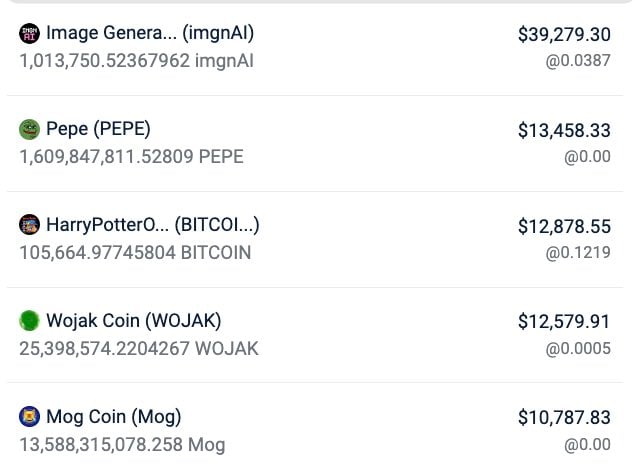Click the $13,458.33 PEPE value
This screenshot has height=474, width=634.
pos(563,130)
